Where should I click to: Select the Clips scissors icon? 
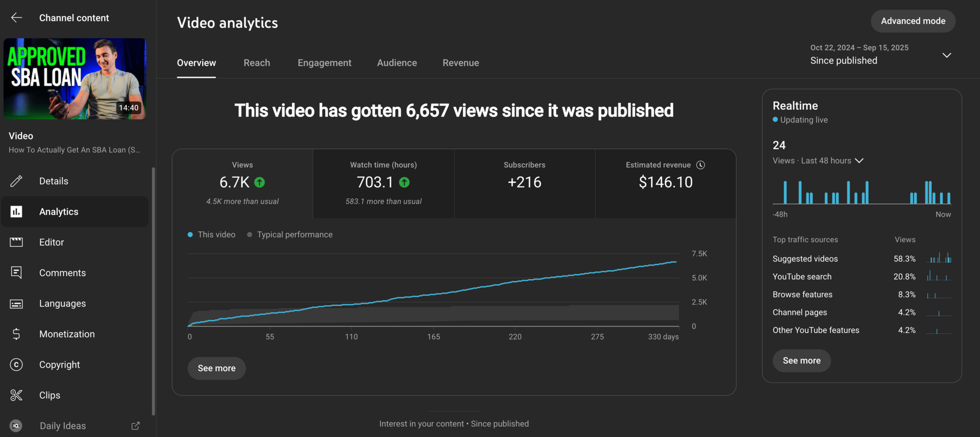[x=16, y=395]
